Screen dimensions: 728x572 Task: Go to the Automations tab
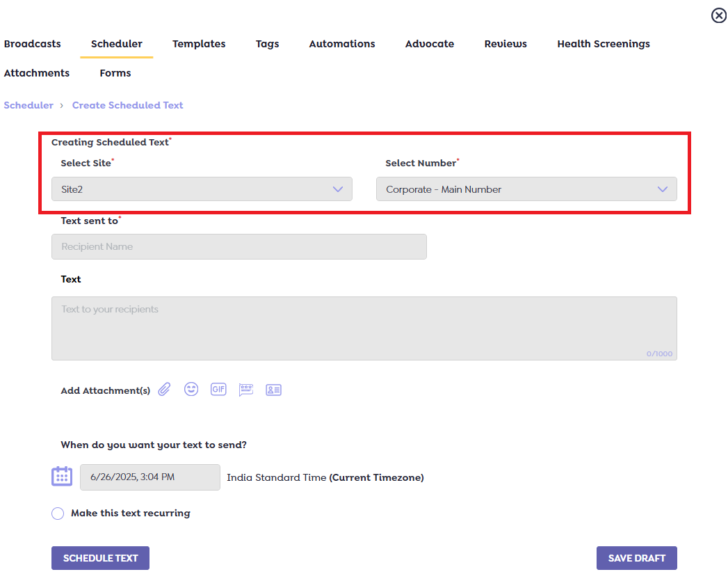(x=342, y=44)
